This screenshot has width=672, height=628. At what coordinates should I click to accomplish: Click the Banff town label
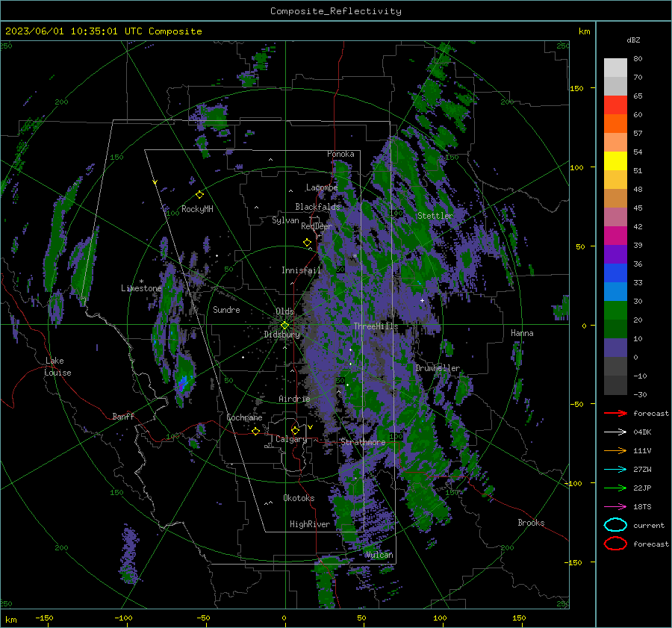tap(123, 416)
